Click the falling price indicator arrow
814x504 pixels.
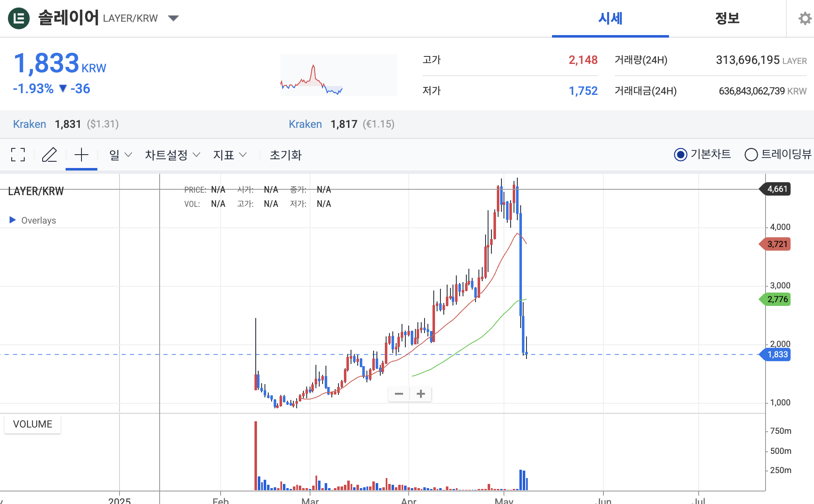[63, 89]
